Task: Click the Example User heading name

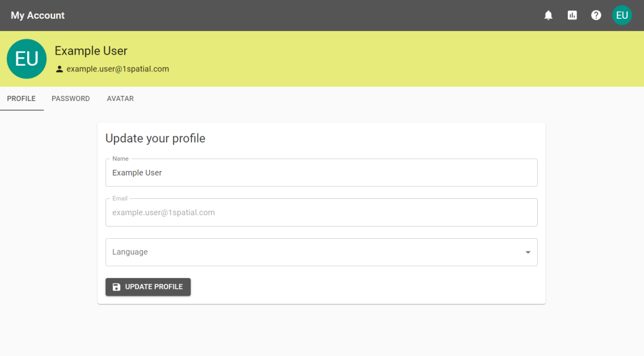Action: [91, 51]
